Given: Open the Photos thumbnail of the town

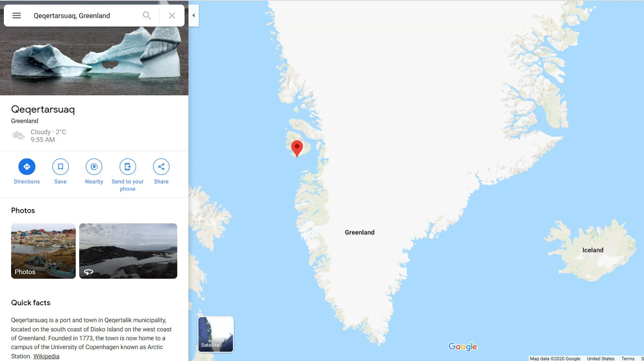Looking at the screenshot, I should (43, 251).
